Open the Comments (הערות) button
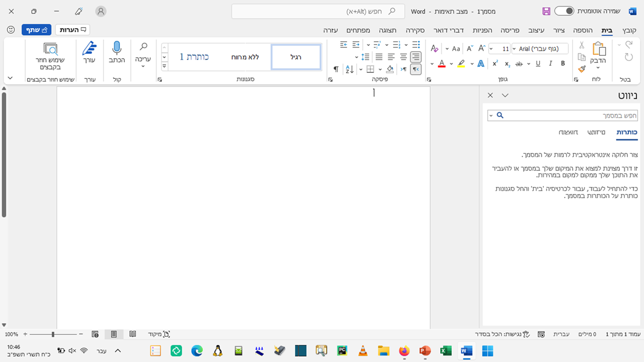The image size is (644, 362). pos(72,30)
